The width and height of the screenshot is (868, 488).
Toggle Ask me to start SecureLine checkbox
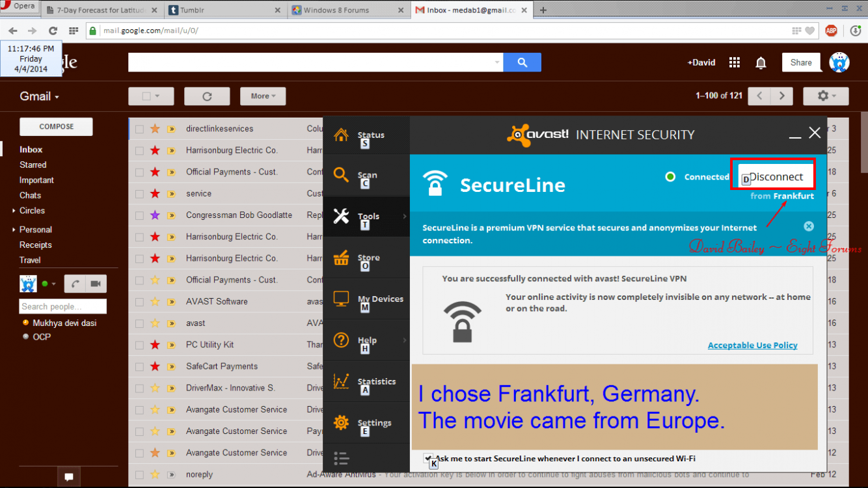tap(427, 458)
